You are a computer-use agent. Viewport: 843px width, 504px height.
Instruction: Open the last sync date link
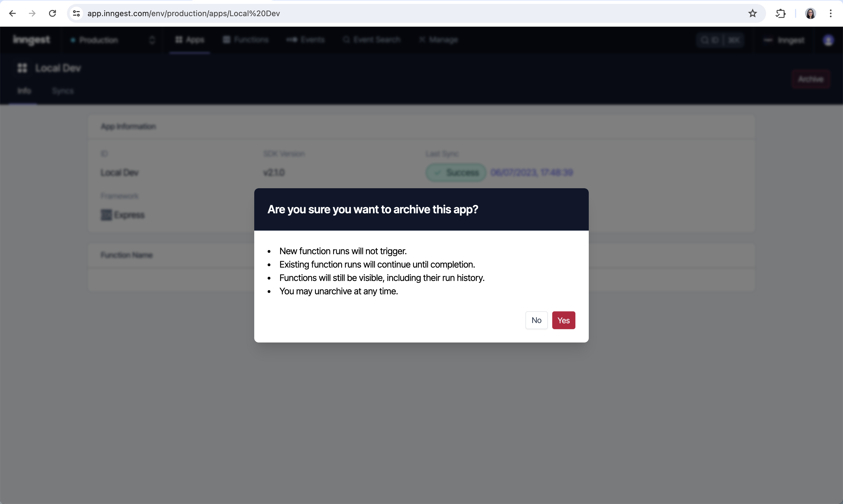click(532, 173)
